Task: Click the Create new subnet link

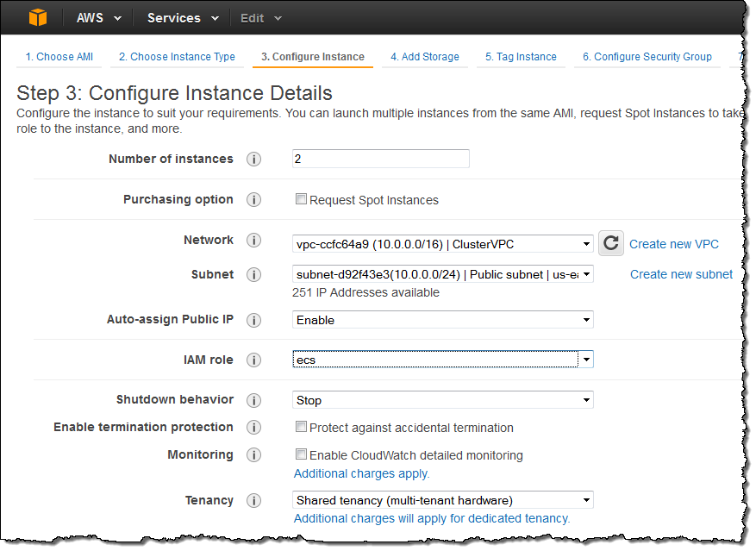Action: pos(681,274)
